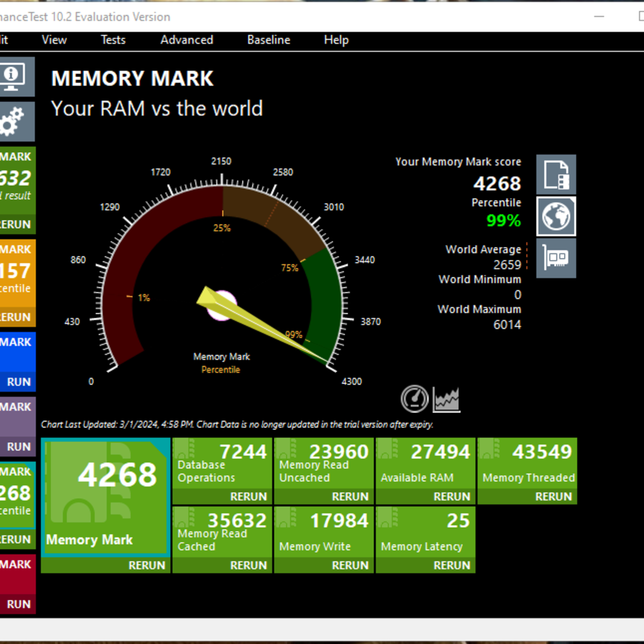This screenshot has height=644, width=644.
Task: Minimize the PerformanceTest window
Action: 599,16
